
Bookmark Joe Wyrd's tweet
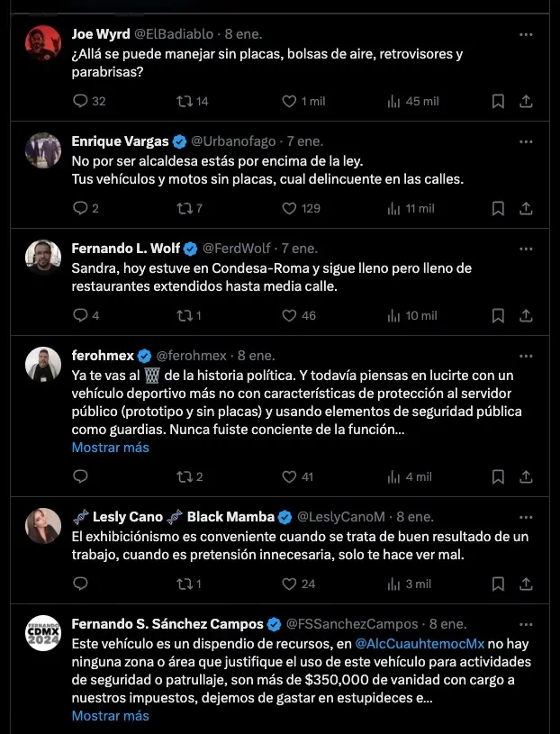click(498, 102)
